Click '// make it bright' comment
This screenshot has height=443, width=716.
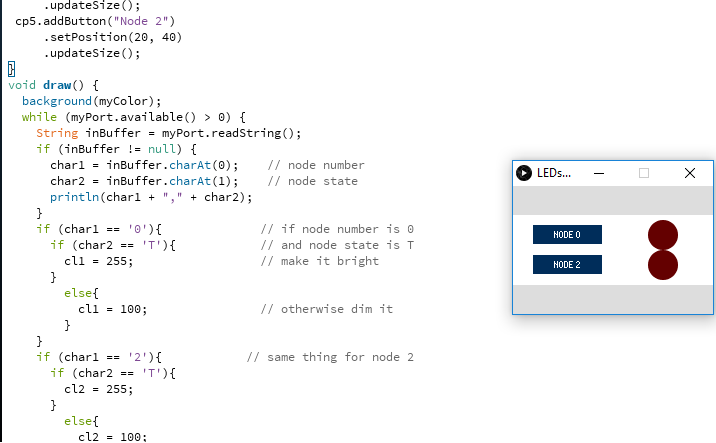click(x=320, y=261)
